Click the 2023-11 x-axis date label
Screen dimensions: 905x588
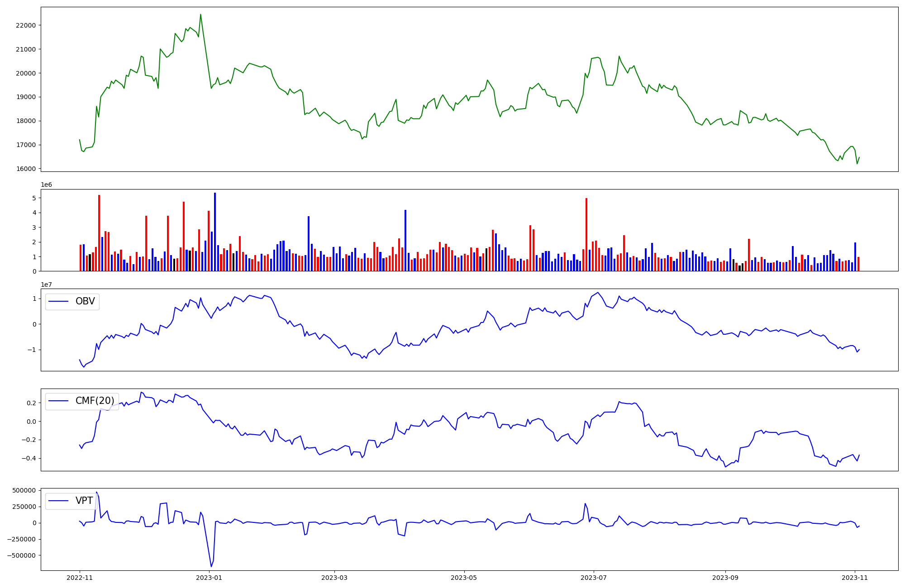click(855, 578)
